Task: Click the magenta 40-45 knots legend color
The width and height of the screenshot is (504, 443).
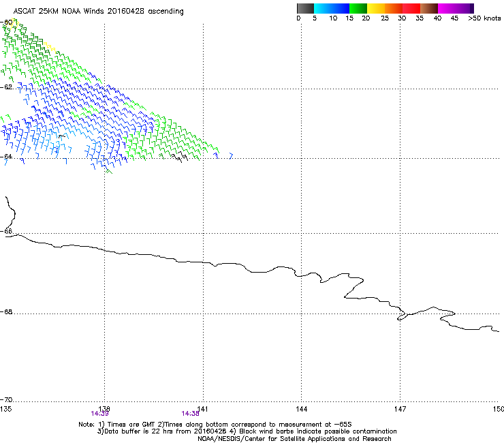Action: [x=447, y=8]
